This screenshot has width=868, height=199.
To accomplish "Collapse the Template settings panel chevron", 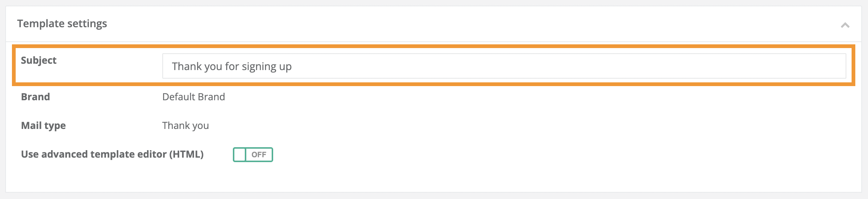I will point(845,25).
